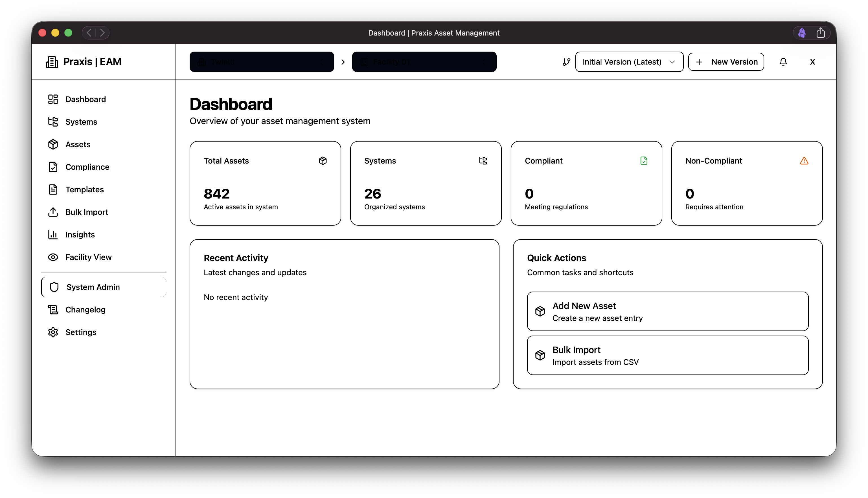This screenshot has width=868, height=498.
Task: Click the notification bell icon
Action: click(783, 62)
